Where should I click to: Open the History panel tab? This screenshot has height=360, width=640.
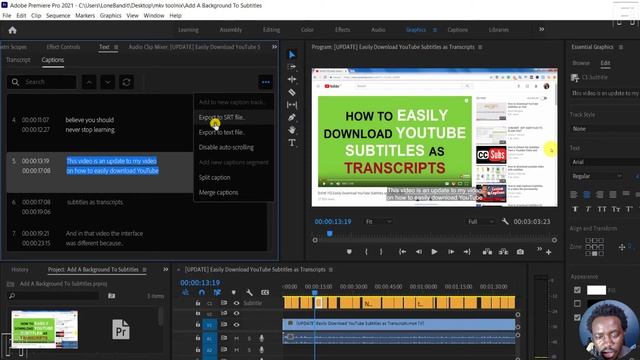(20, 269)
